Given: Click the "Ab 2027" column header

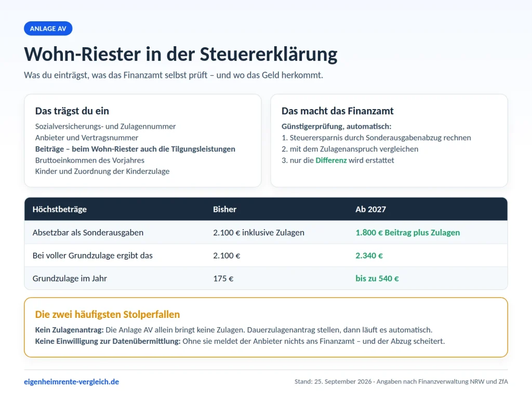Looking at the screenshot, I should [370, 209].
